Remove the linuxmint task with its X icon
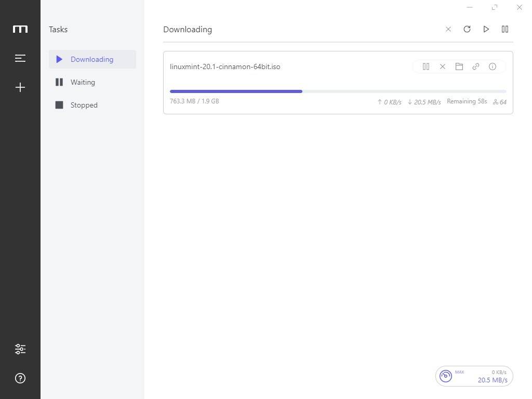The width and height of the screenshot is (532, 399). (442, 66)
